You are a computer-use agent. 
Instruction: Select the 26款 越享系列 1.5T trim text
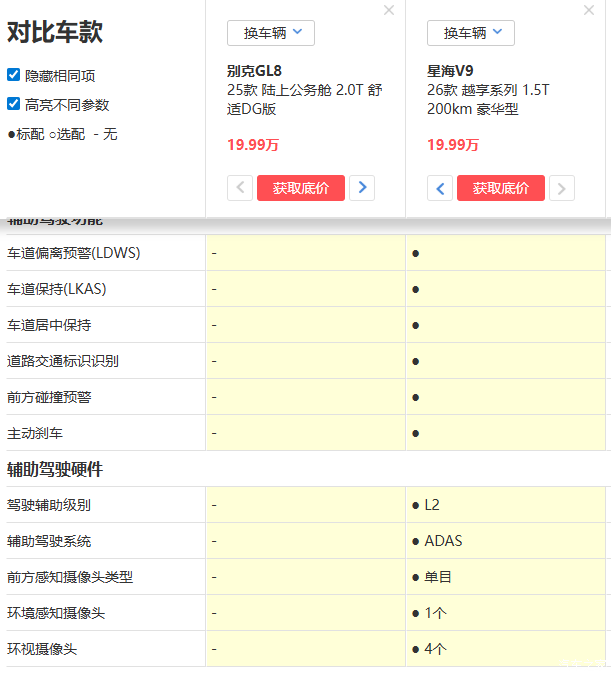(488, 100)
